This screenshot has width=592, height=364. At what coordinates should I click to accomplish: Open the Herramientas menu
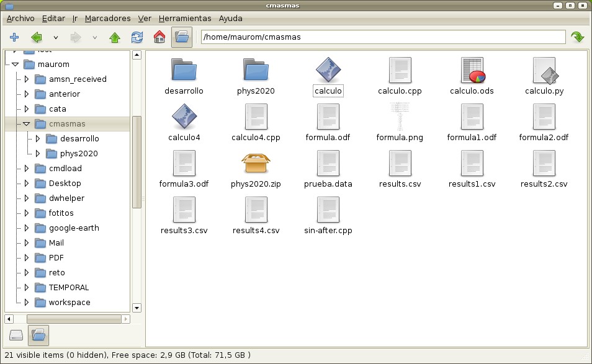185,18
